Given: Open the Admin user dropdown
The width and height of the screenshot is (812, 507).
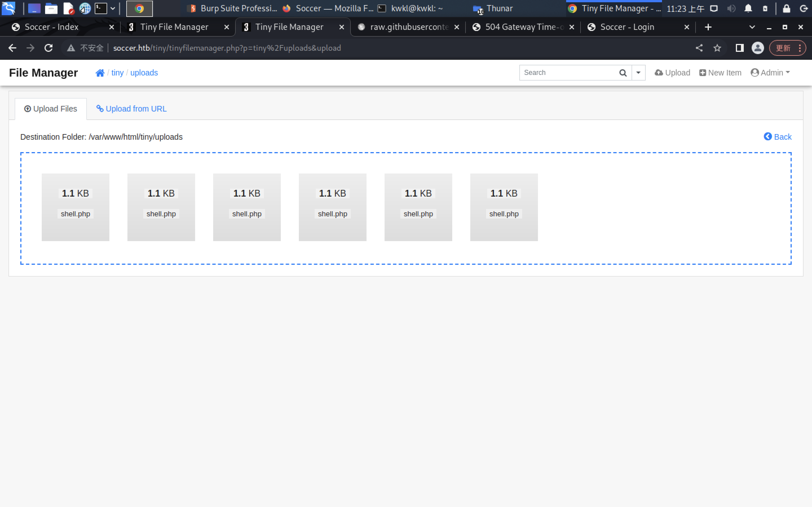Looking at the screenshot, I should 770,73.
